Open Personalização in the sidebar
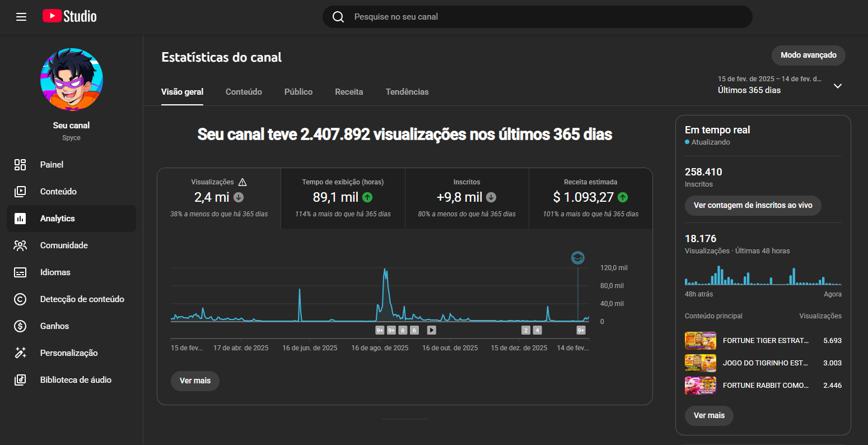868x445 pixels. [71, 353]
